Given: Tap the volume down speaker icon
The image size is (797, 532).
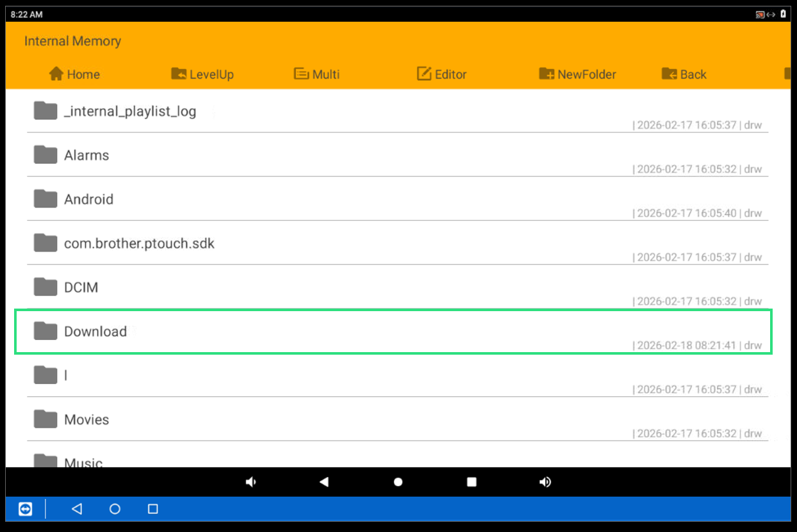Looking at the screenshot, I should pyautogui.click(x=251, y=482).
